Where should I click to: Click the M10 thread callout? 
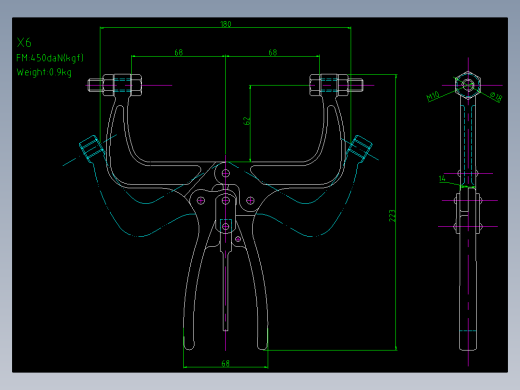tap(433, 96)
